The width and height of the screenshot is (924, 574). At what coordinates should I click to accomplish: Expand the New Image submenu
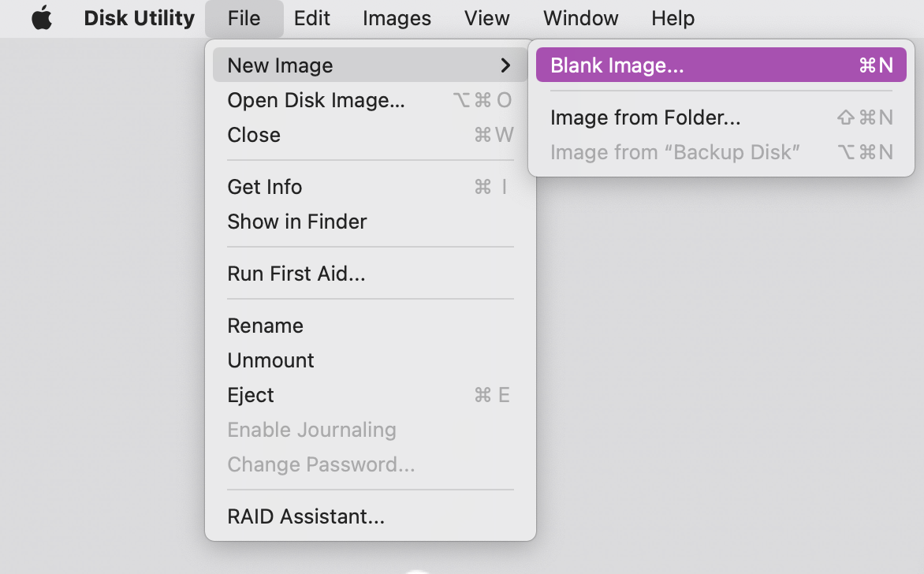click(370, 65)
